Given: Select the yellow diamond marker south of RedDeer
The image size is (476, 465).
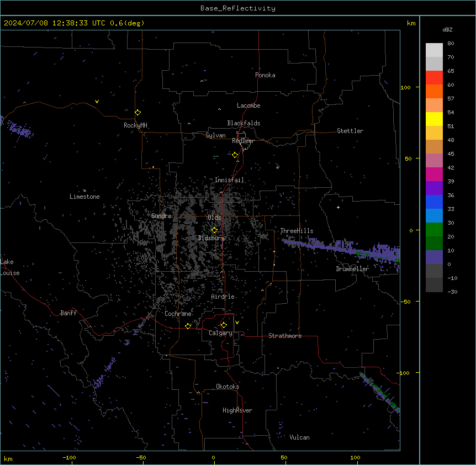Looking at the screenshot, I should pyautogui.click(x=235, y=155).
